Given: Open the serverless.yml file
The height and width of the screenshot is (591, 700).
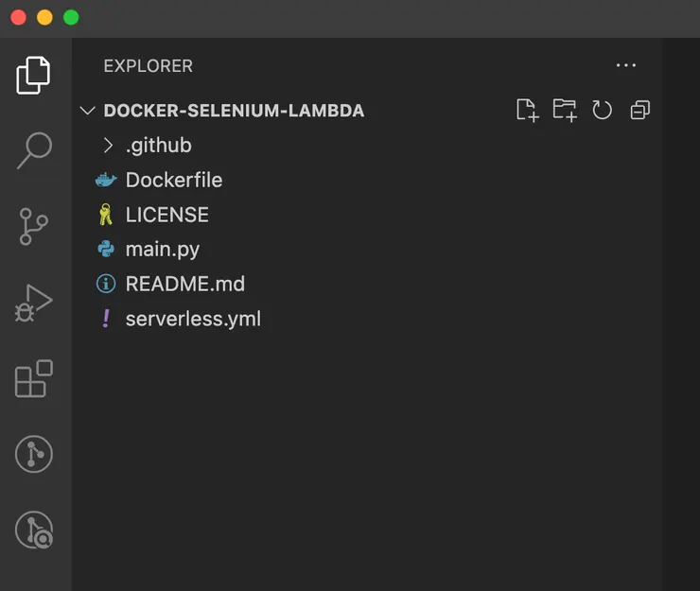Looking at the screenshot, I should pos(193,319).
